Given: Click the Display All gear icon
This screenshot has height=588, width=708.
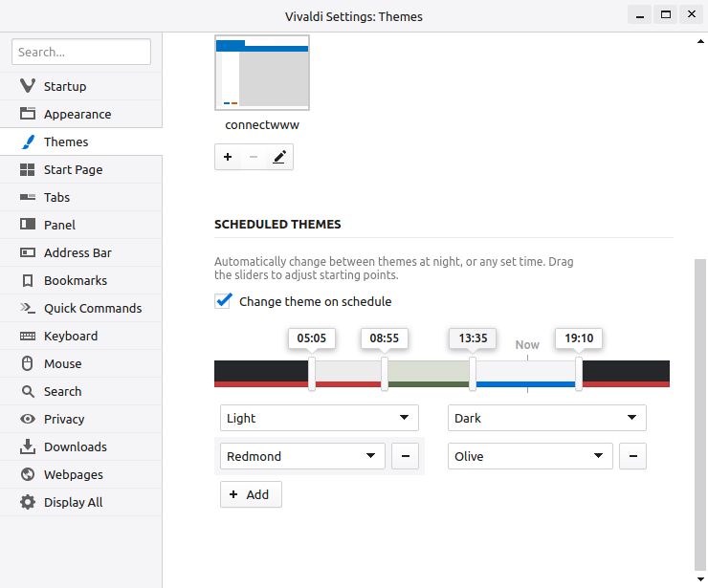Looking at the screenshot, I should click(x=28, y=502).
